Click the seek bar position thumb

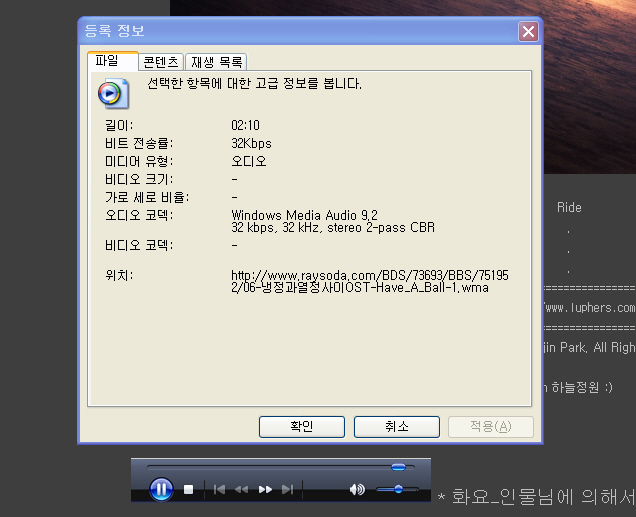pyautogui.click(x=398, y=467)
